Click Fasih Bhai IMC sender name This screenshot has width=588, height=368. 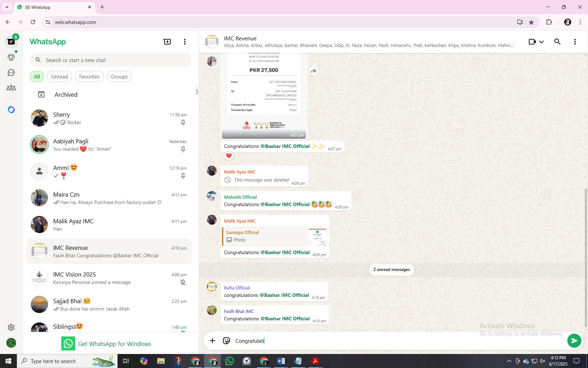coord(239,312)
